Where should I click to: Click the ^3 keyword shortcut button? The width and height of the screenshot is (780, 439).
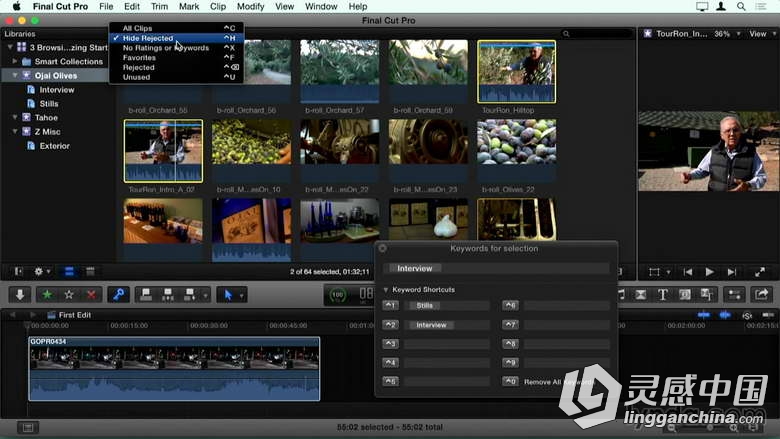coord(390,344)
